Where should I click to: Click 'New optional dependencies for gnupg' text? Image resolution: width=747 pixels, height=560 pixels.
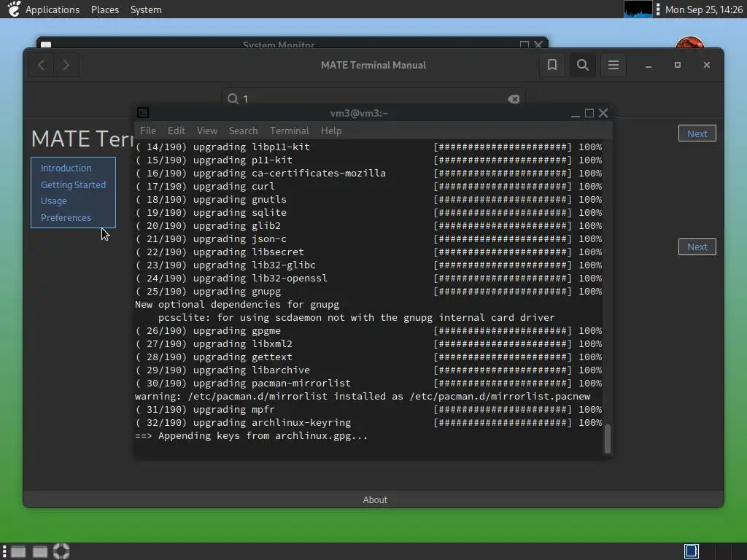coord(237,304)
